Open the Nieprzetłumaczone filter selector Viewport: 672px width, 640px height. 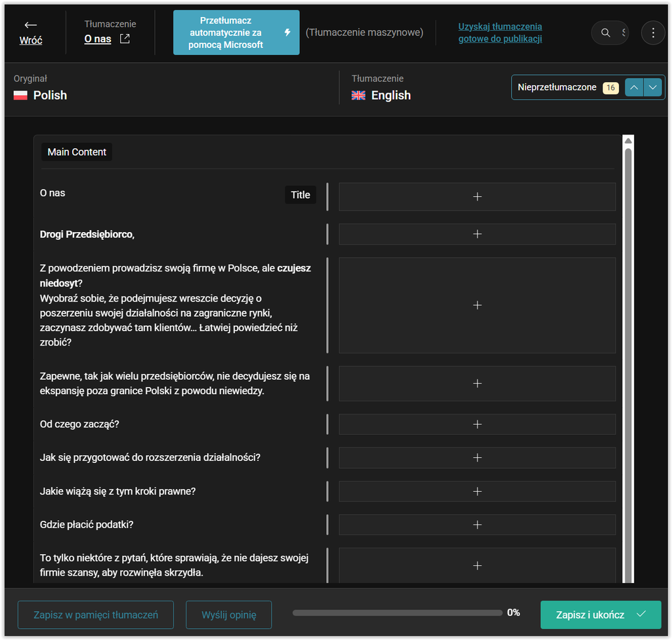(567, 87)
